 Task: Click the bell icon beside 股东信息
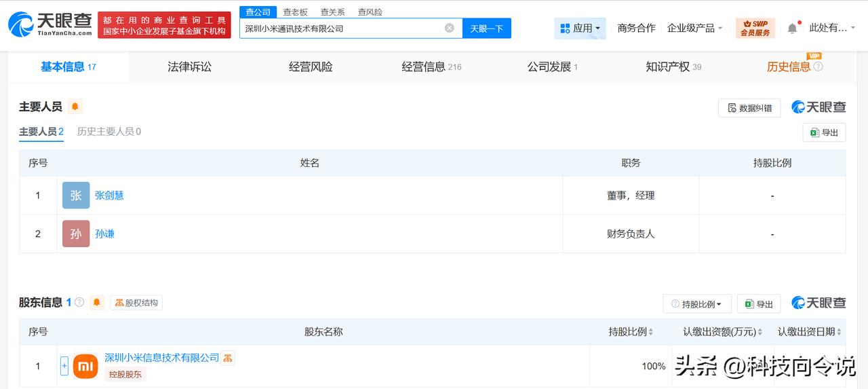click(97, 302)
